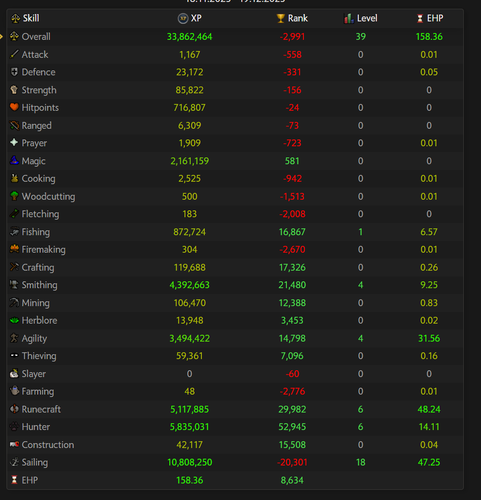Click the Thieving mask icon
481x500 pixels.
14,355
